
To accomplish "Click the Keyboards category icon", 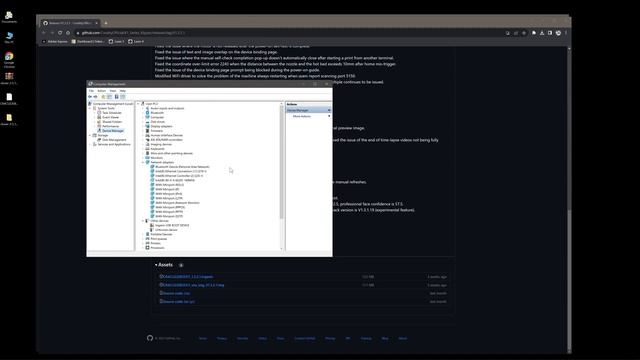I will (x=148, y=149).
